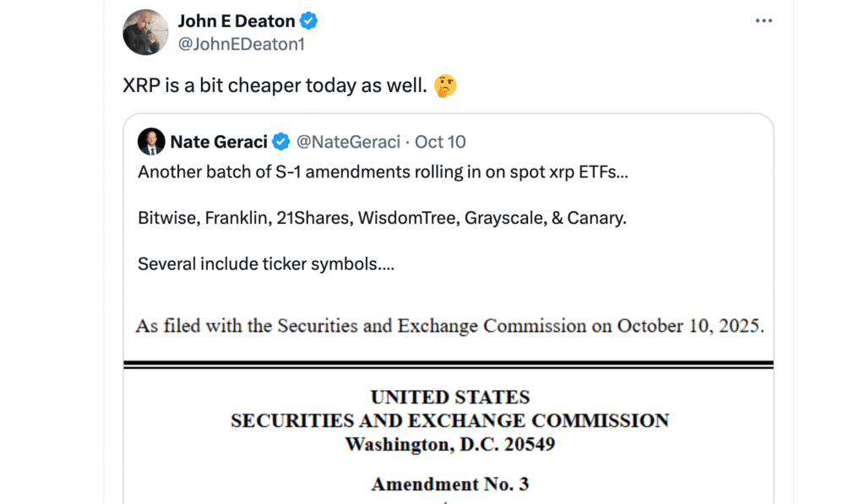Click John E Deaton's blue verified badge
This screenshot has height=504, width=865.
click(309, 21)
